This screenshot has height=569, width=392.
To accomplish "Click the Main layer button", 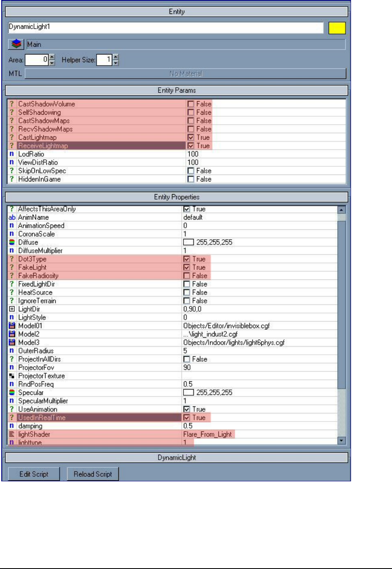I will 186,44.
